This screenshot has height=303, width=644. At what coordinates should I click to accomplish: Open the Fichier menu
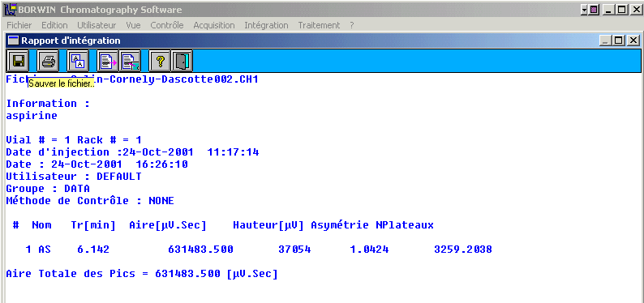coord(19,25)
